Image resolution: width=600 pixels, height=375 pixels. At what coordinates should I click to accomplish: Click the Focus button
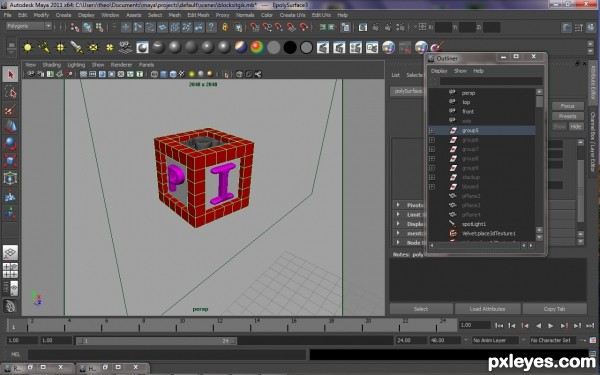567,106
